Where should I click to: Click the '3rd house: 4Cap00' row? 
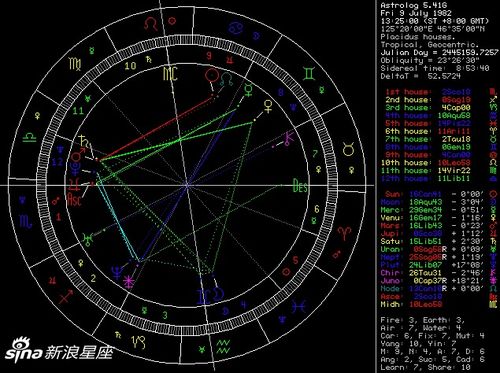point(441,107)
